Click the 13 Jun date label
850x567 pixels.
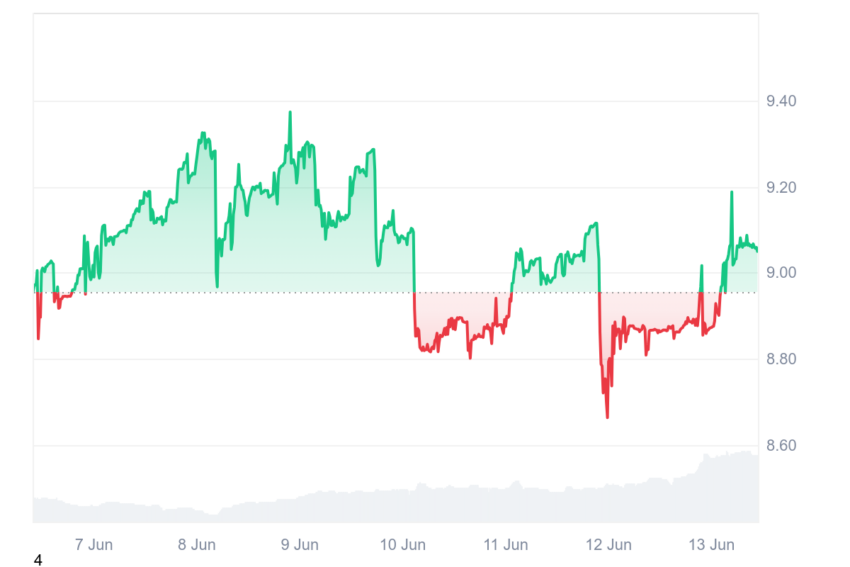tap(712, 544)
